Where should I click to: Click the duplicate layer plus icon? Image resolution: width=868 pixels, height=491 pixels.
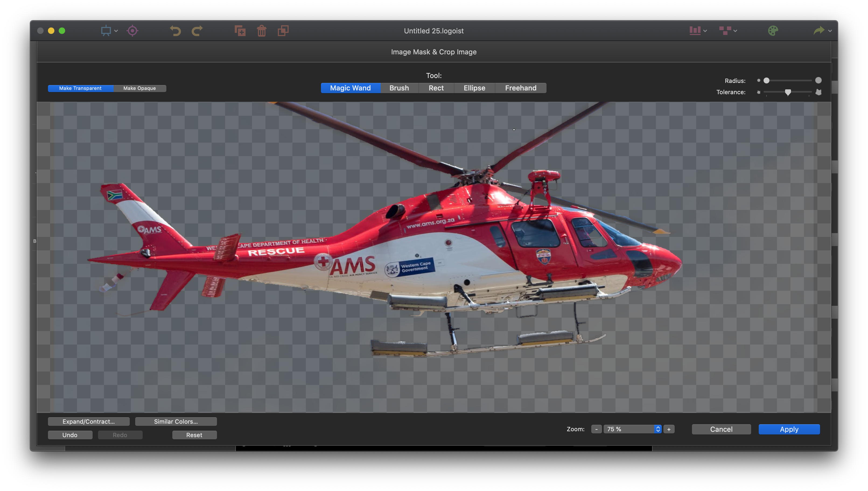click(240, 31)
